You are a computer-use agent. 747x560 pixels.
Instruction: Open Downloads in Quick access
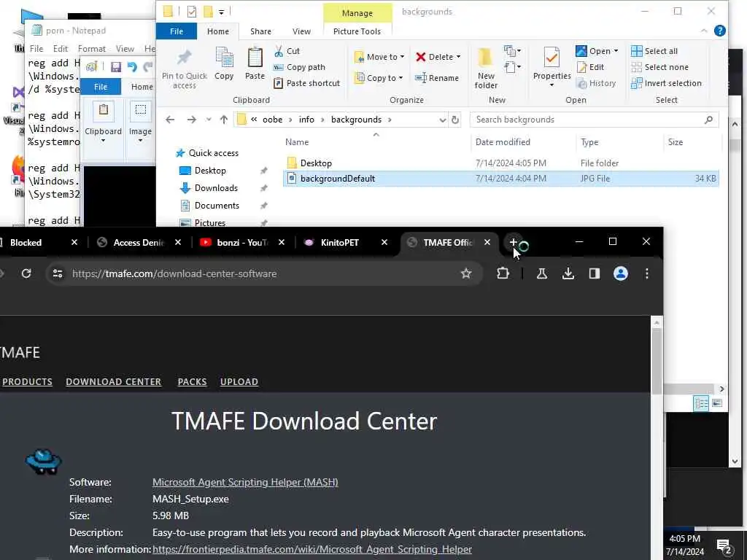tap(216, 188)
